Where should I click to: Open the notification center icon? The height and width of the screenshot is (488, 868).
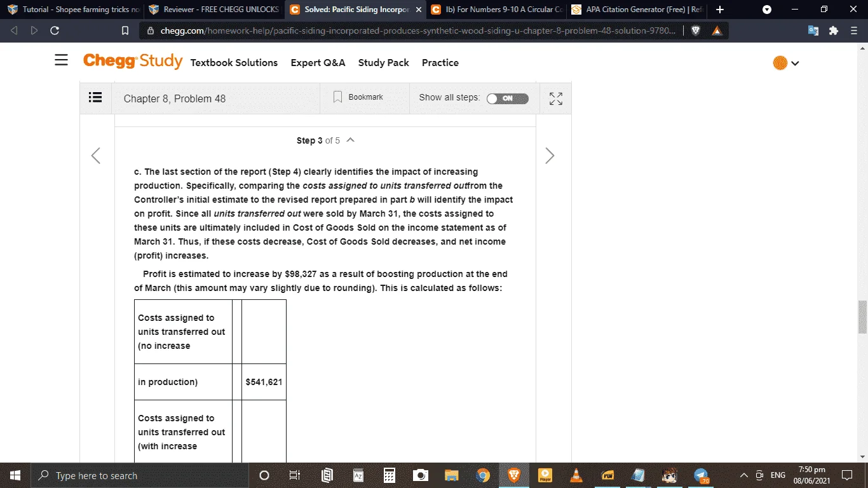point(846,475)
